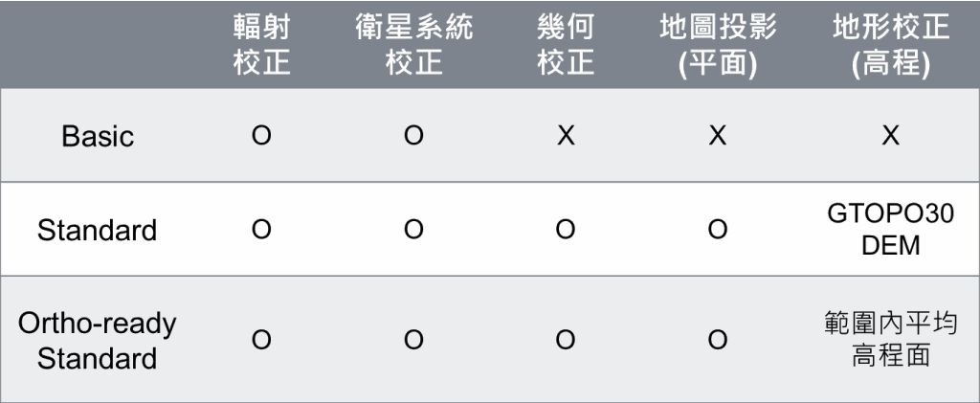Click Ortho-ready Standard's O under 輻射校正

261,340
